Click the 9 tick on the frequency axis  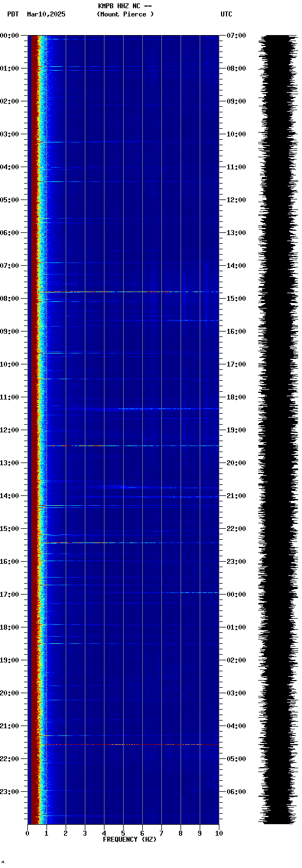(x=200, y=833)
